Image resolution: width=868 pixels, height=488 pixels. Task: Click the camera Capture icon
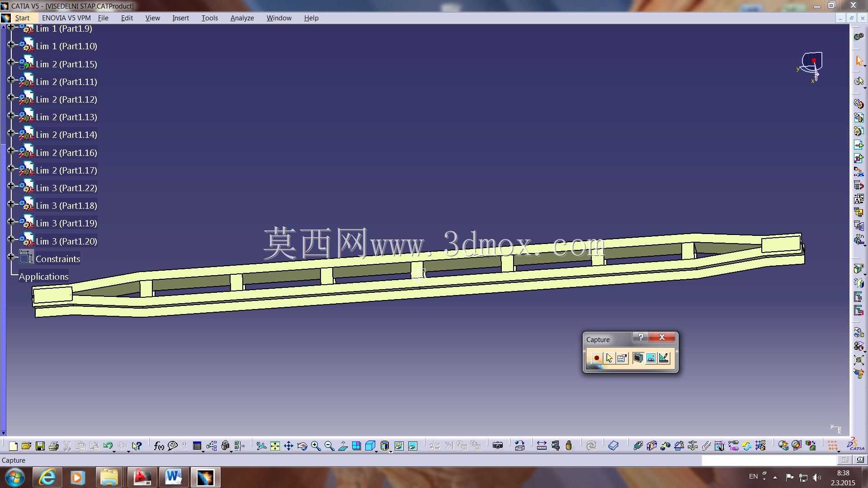pyautogui.click(x=498, y=446)
